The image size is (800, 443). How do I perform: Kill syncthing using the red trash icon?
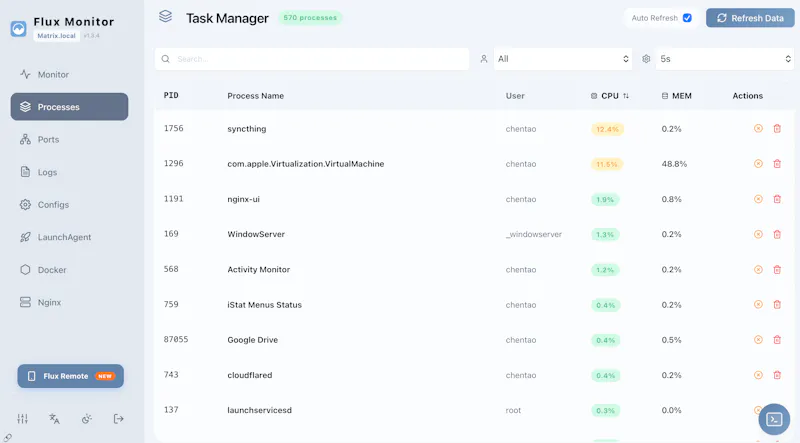tap(777, 129)
